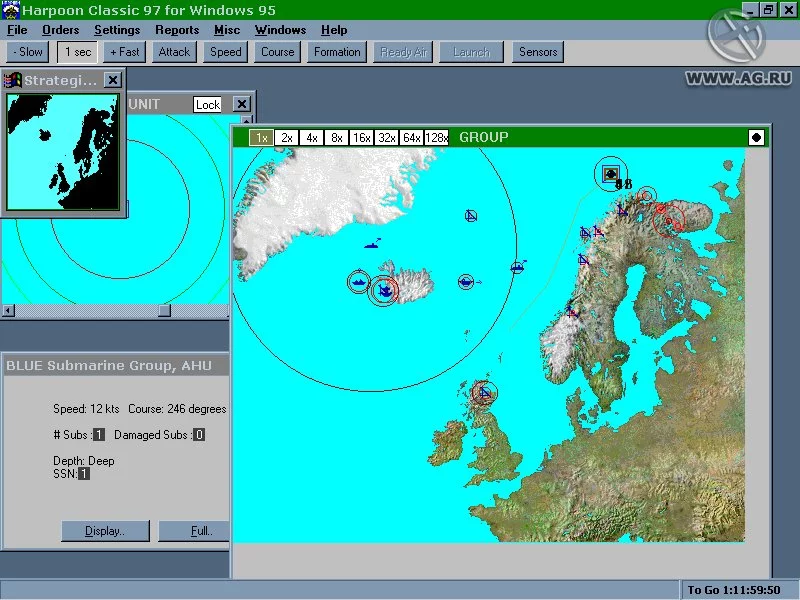Select the ship group west of Iceland

pyautogui.click(x=359, y=282)
